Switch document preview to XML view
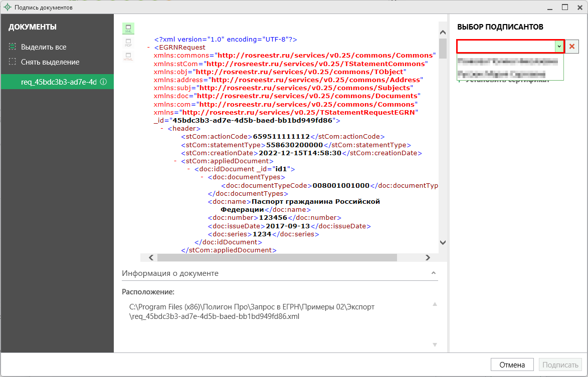The height and width of the screenshot is (377, 588). coord(128,29)
